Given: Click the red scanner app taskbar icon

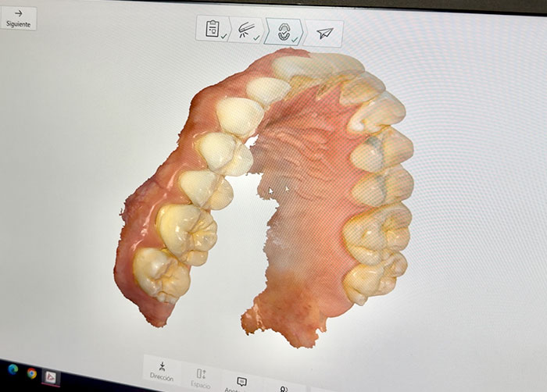Looking at the screenshot, I should [x=52, y=378].
